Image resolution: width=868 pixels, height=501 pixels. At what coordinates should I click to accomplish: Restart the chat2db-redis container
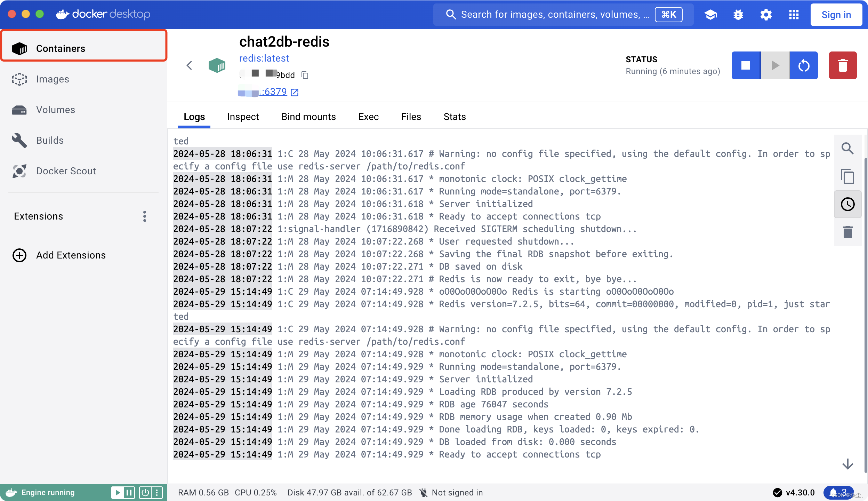[804, 65]
